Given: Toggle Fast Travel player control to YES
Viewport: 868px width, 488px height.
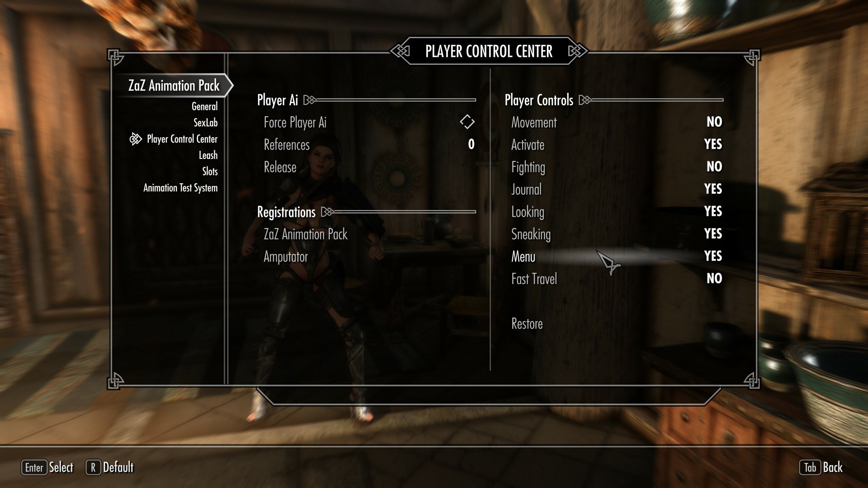Looking at the screenshot, I should point(714,278).
